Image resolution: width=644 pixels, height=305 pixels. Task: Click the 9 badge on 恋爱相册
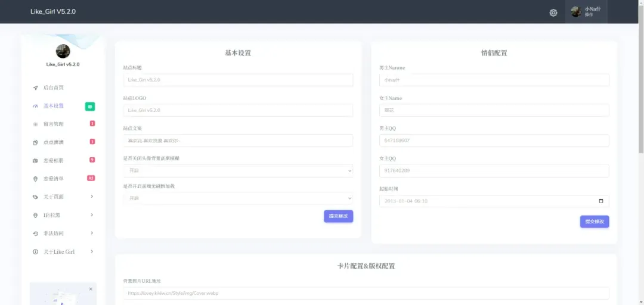tap(92, 160)
